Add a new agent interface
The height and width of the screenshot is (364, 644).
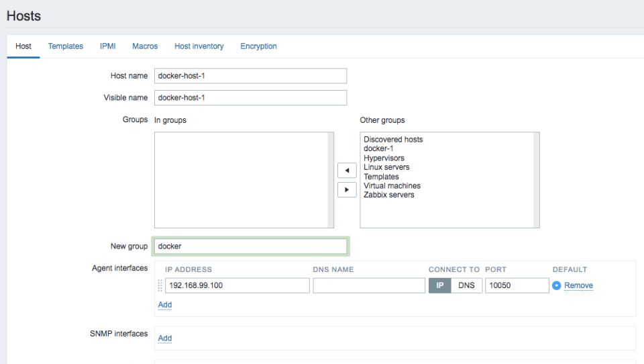point(165,305)
